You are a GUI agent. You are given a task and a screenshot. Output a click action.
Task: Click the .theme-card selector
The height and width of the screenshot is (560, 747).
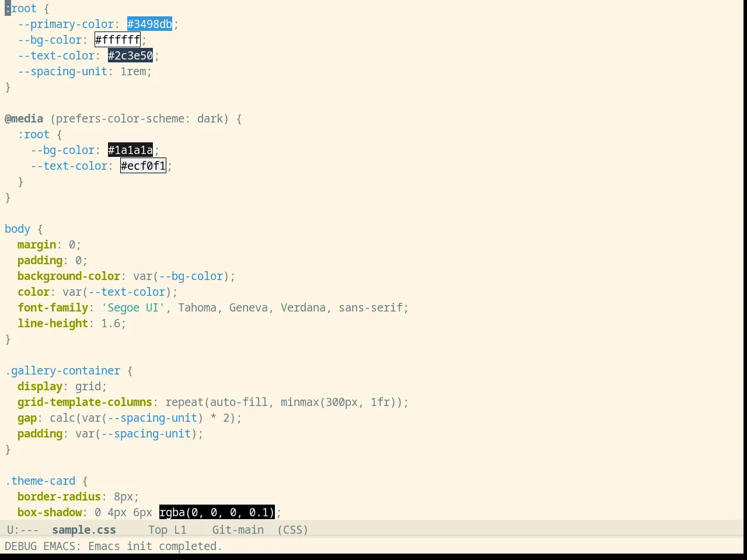[x=40, y=481]
